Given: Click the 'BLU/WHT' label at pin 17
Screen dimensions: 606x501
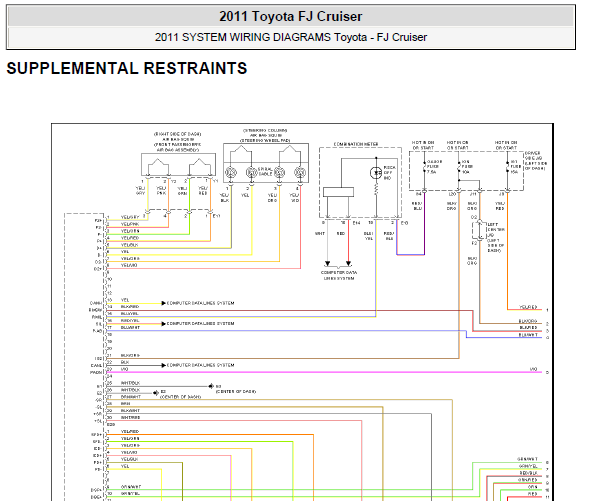Looking at the screenshot, I should (130, 327).
